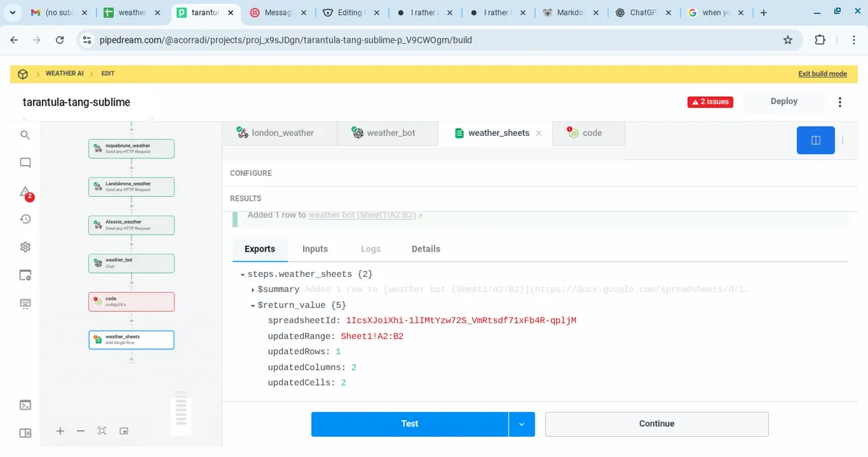
Task: Expand the $summary entry
Action: coord(252,290)
